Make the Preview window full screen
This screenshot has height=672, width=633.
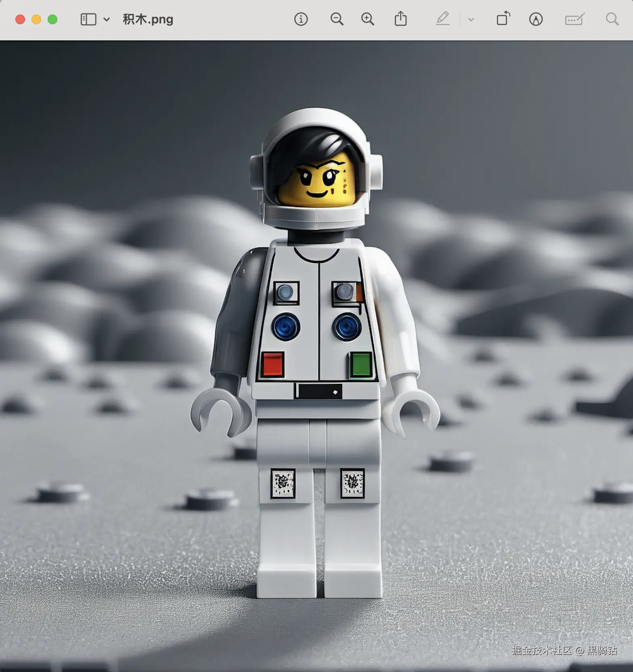52,19
